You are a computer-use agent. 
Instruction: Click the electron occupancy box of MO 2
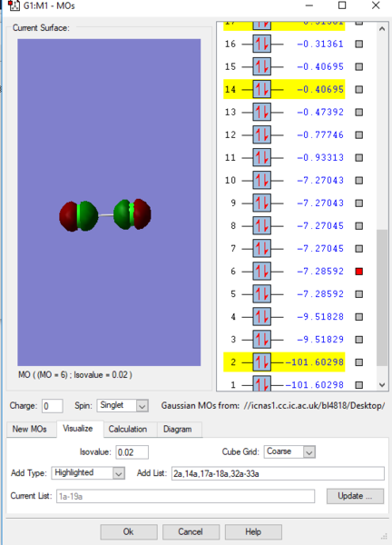(262, 362)
